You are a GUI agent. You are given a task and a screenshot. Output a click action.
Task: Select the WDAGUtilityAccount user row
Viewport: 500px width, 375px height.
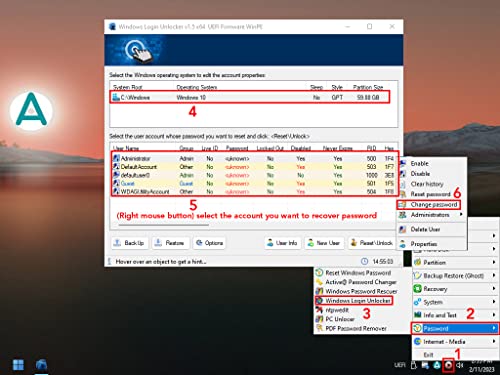(254, 191)
